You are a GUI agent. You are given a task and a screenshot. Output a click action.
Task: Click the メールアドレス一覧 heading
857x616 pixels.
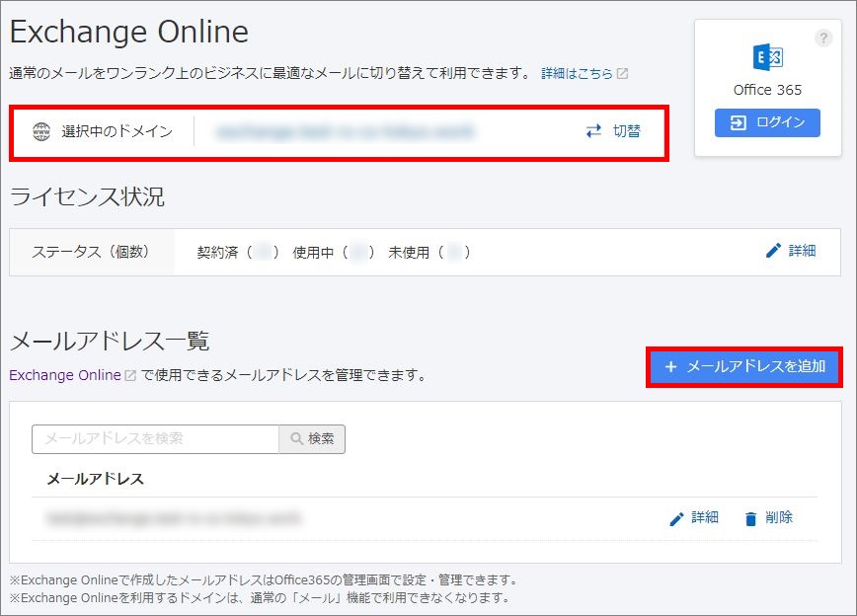point(110,341)
